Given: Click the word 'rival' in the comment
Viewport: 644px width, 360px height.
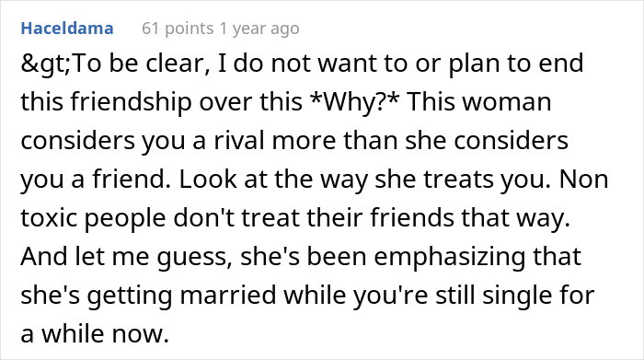Looking at the screenshot, I should (x=238, y=140).
